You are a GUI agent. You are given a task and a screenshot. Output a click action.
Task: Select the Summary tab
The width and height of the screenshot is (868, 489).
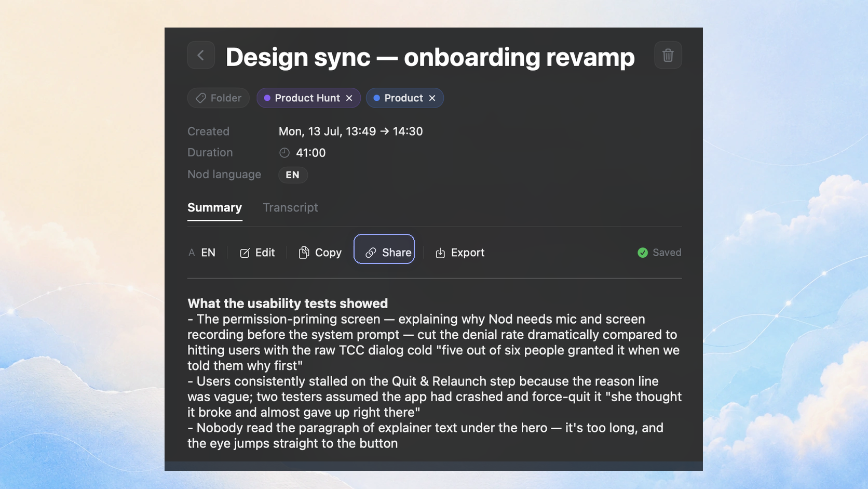[214, 207]
